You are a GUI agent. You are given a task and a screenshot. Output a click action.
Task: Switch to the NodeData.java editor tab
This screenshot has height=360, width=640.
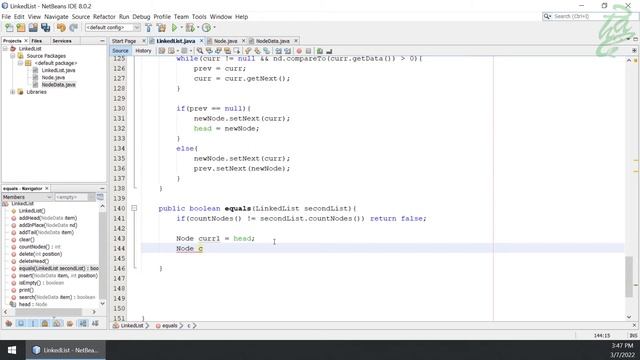[x=272, y=41]
